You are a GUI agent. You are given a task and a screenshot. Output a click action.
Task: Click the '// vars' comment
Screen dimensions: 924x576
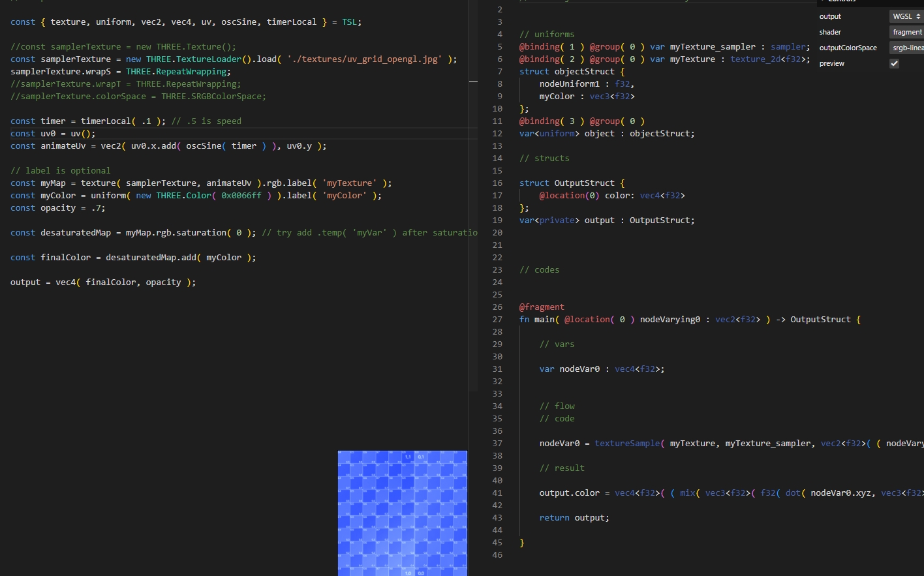(x=557, y=344)
